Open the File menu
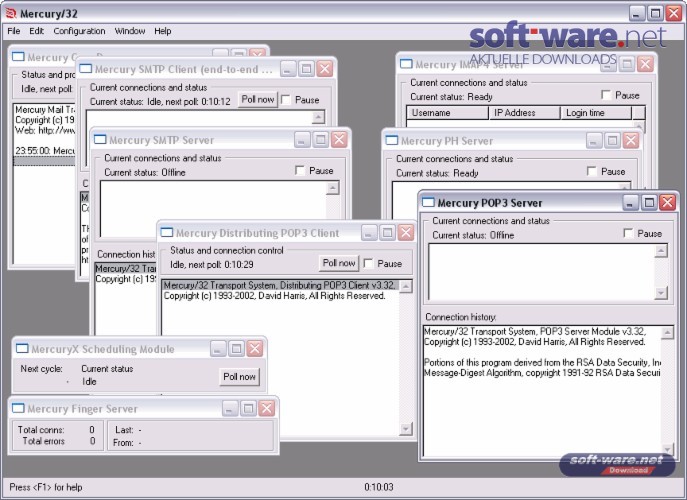Image resolution: width=687 pixels, height=500 pixels. click(14, 31)
